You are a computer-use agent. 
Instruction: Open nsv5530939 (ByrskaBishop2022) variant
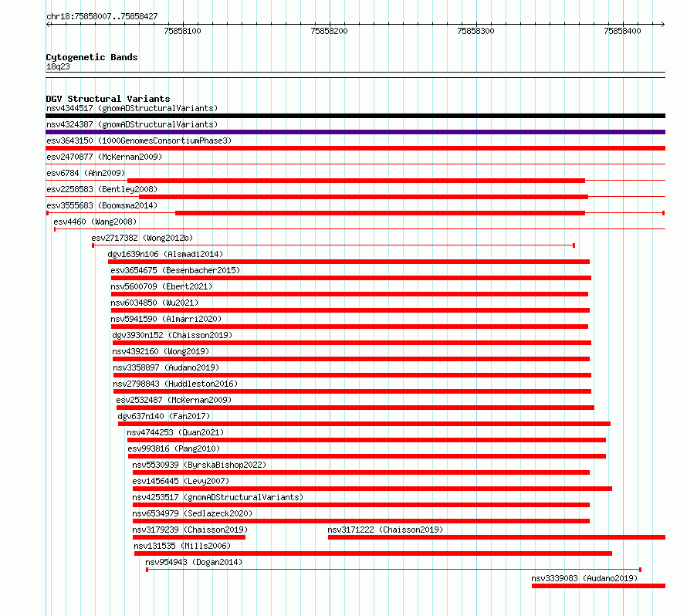coord(199,465)
